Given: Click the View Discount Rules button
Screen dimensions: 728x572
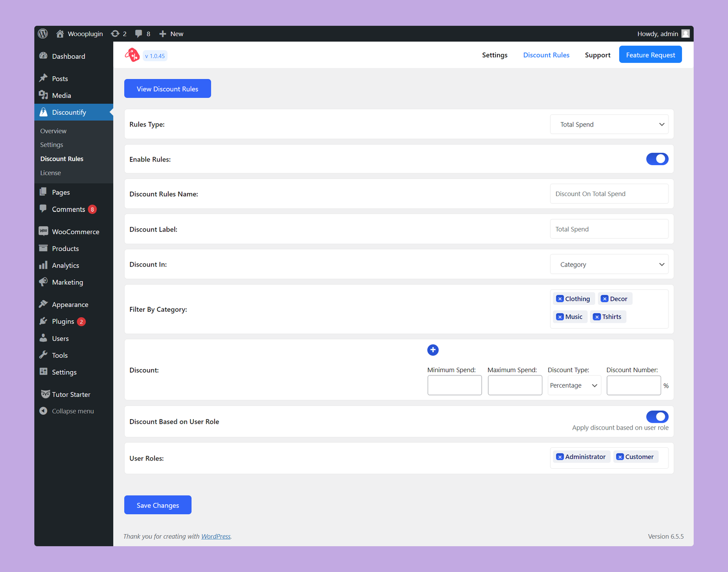Looking at the screenshot, I should point(167,89).
